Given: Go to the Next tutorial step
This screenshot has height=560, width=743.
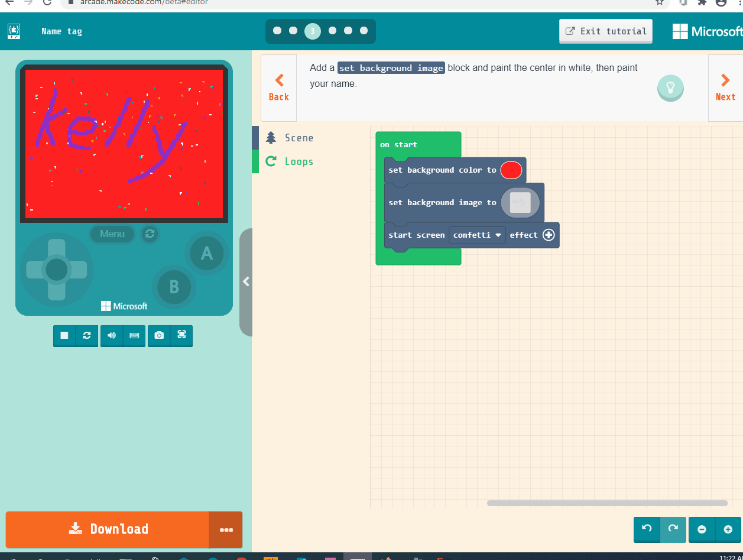Looking at the screenshot, I should tap(725, 88).
